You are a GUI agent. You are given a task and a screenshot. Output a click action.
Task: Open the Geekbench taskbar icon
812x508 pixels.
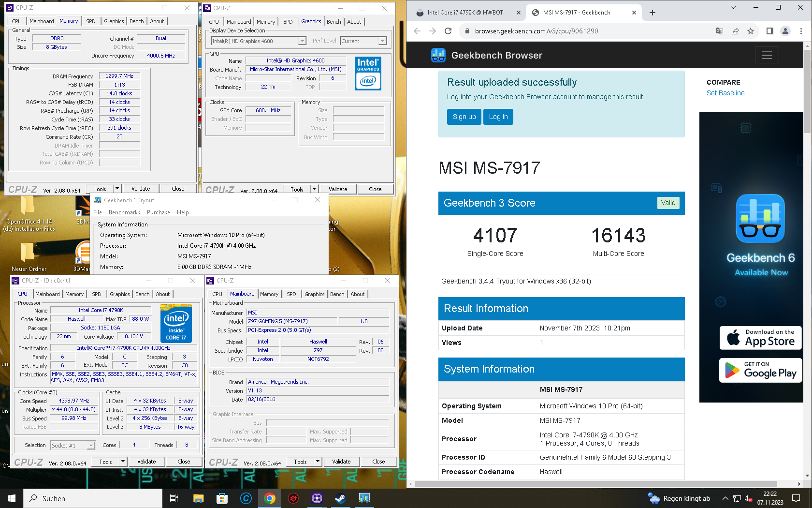click(364, 498)
